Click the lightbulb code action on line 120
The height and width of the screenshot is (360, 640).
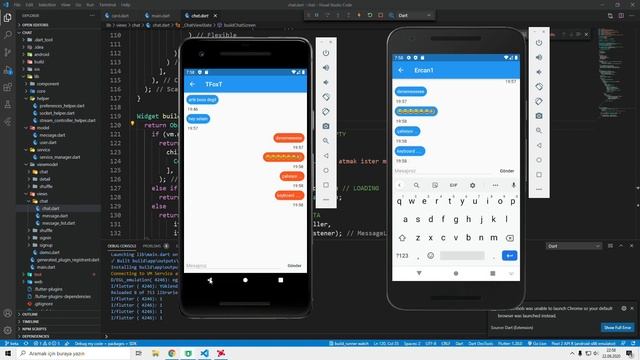132,123
